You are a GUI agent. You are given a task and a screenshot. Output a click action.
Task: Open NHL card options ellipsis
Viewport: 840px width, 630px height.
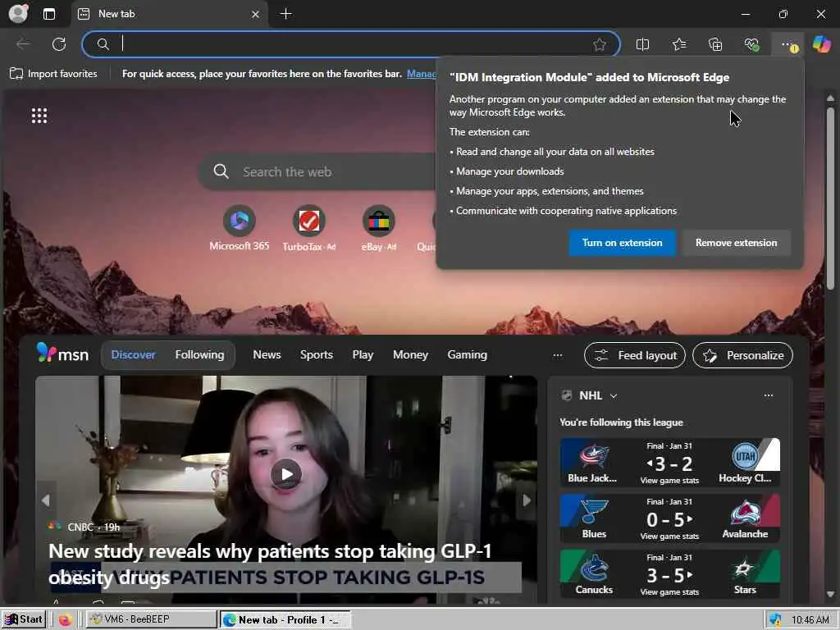(768, 395)
